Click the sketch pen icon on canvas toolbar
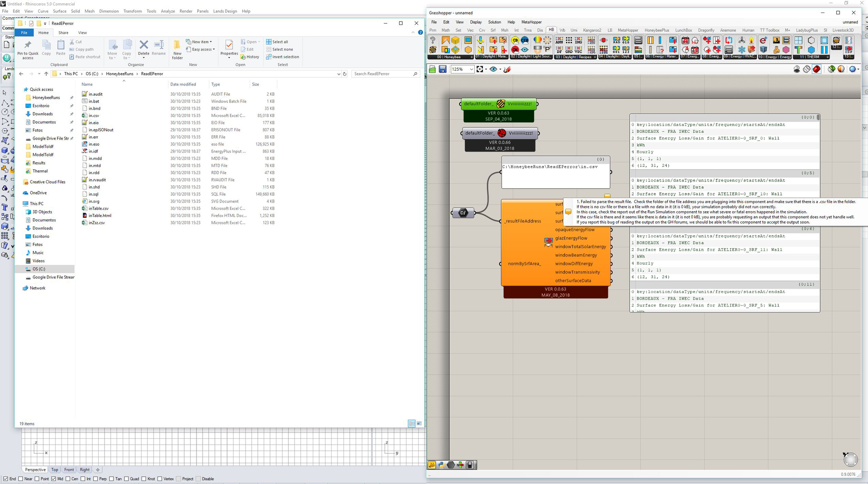 coord(507,69)
